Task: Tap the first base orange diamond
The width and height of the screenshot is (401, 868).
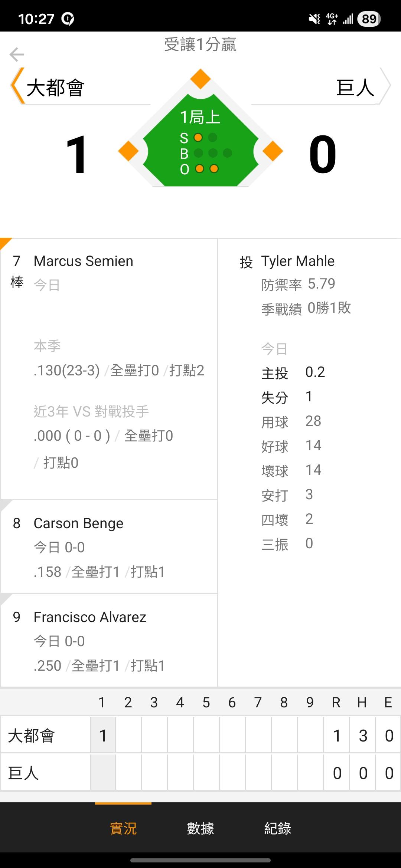Action: coord(273,151)
